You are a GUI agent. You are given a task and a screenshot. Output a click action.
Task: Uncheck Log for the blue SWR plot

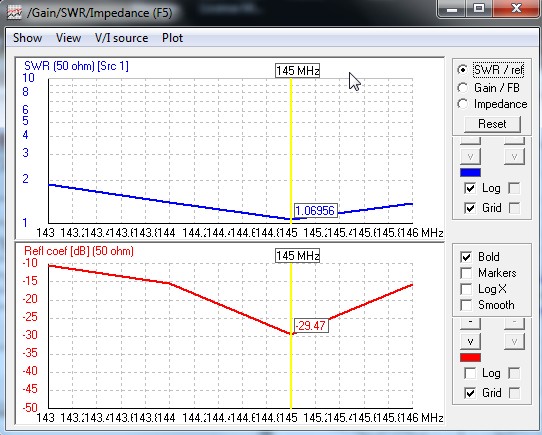[x=470, y=188]
